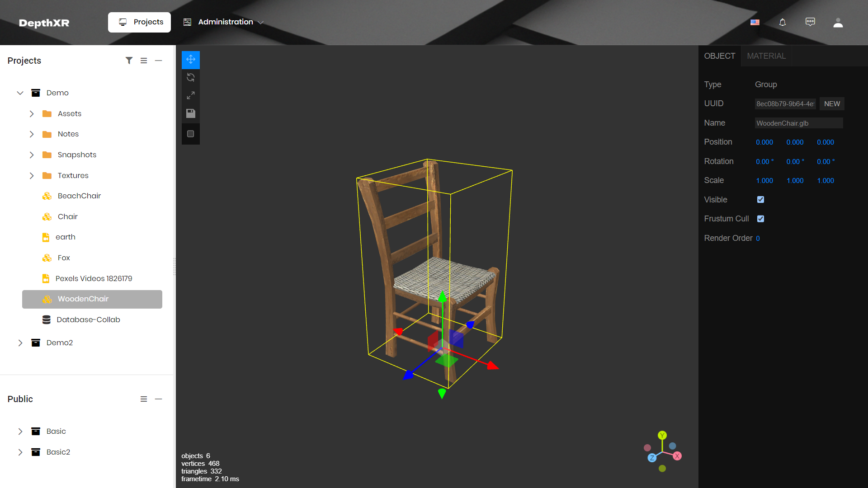Open the notifications bell icon
Screen dimensions: 868x488
point(783,22)
